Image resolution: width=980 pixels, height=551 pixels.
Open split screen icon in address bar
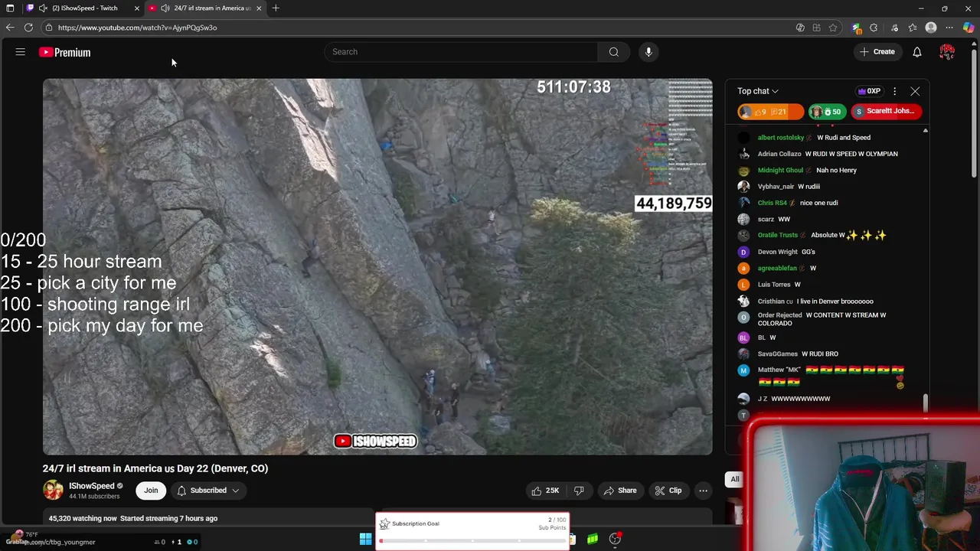[x=816, y=28]
